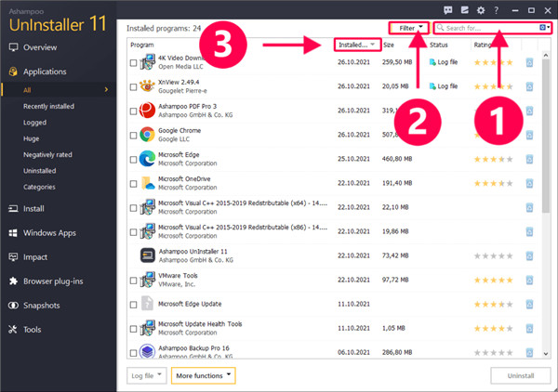The width and height of the screenshot is (558, 392).
Task: Open the Log file dropdown button
Action: pos(146,375)
